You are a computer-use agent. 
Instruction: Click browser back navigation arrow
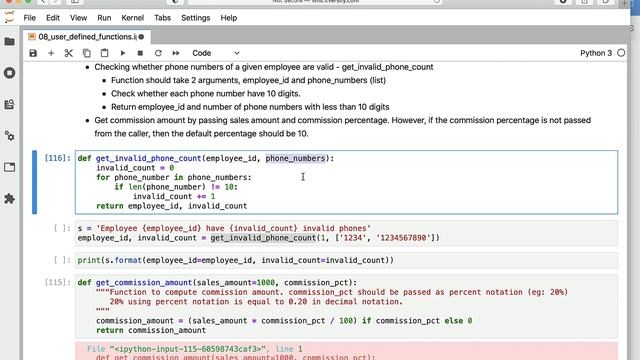42,2
